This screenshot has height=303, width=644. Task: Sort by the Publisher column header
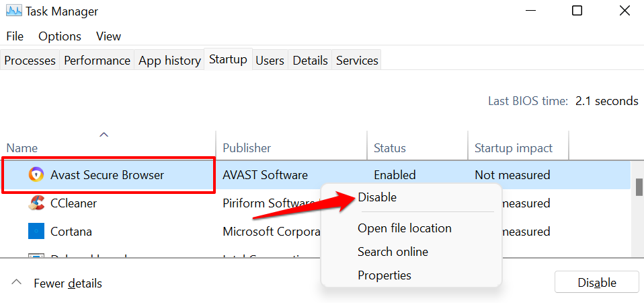pyautogui.click(x=247, y=148)
